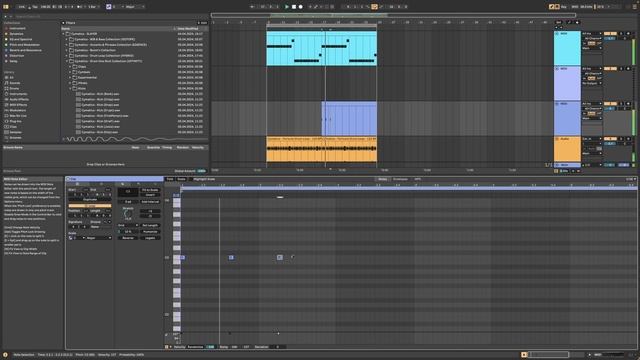Switch to the MPE tab in clip view
The width and height of the screenshot is (640, 360).
point(418,179)
